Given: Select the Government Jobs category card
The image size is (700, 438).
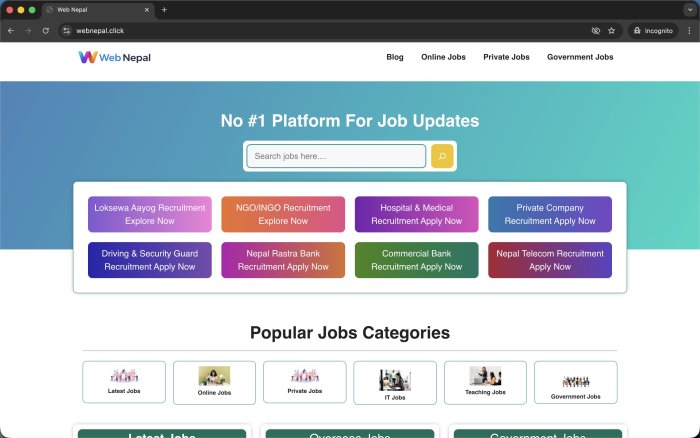Looking at the screenshot, I should [576, 383].
